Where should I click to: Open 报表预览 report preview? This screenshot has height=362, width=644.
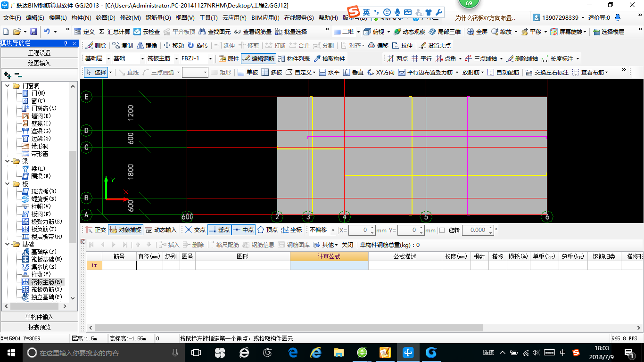pos(39,327)
